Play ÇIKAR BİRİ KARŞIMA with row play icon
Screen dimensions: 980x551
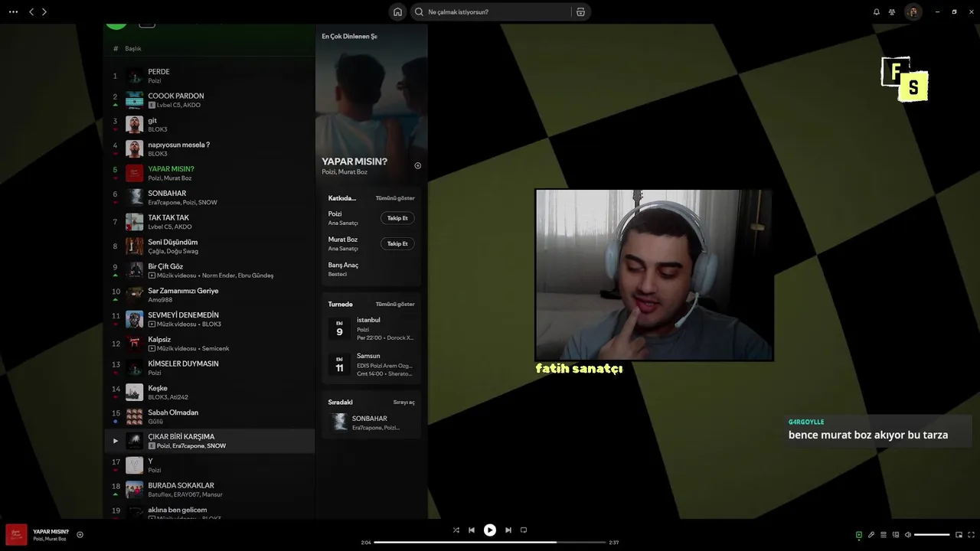pyautogui.click(x=116, y=441)
